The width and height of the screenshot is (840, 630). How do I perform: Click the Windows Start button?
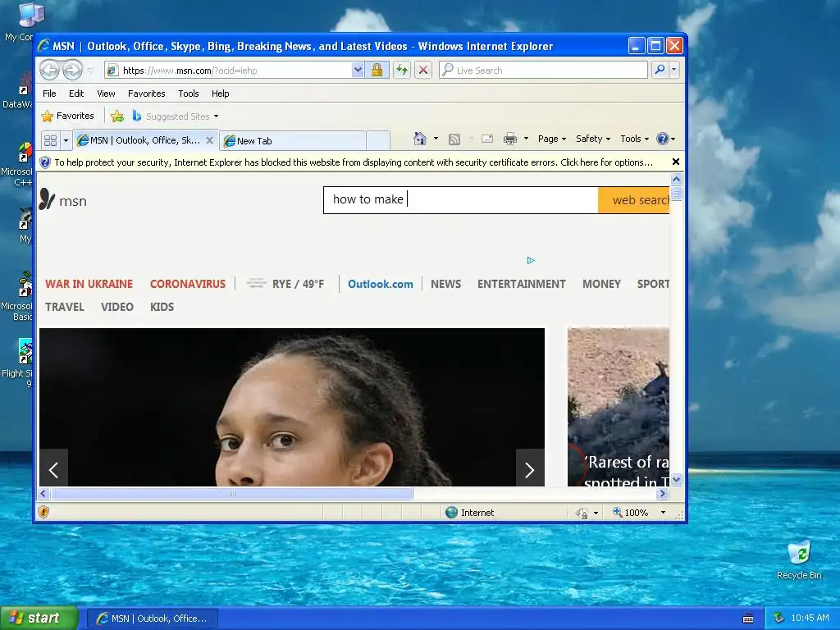coord(39,618)
